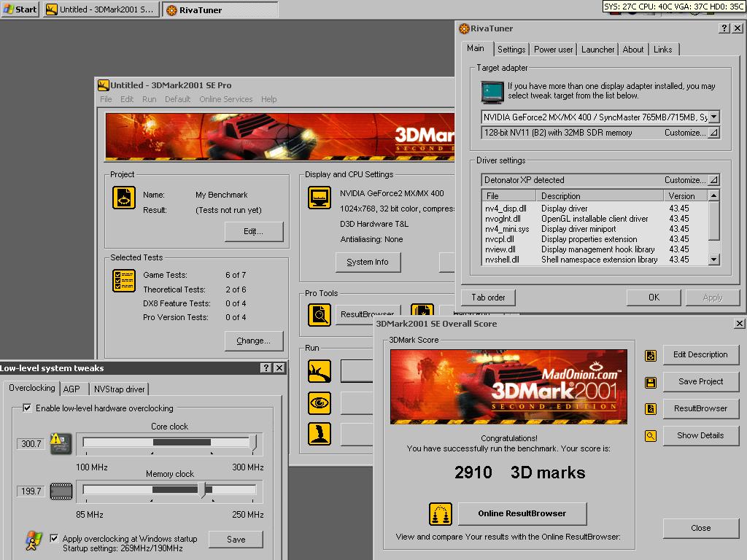Click the monitor icon in Target adapter
The image size is (747, 560).
tap(492, 92)
